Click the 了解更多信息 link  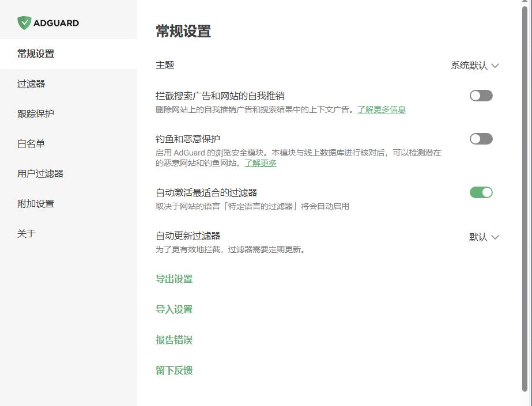pos(383,109)
